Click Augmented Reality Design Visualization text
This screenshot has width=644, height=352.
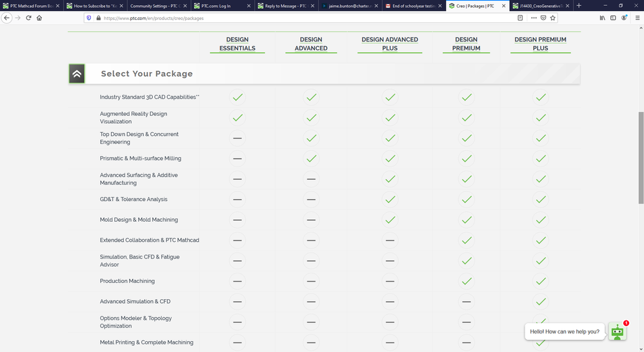[x=134, y=118]
